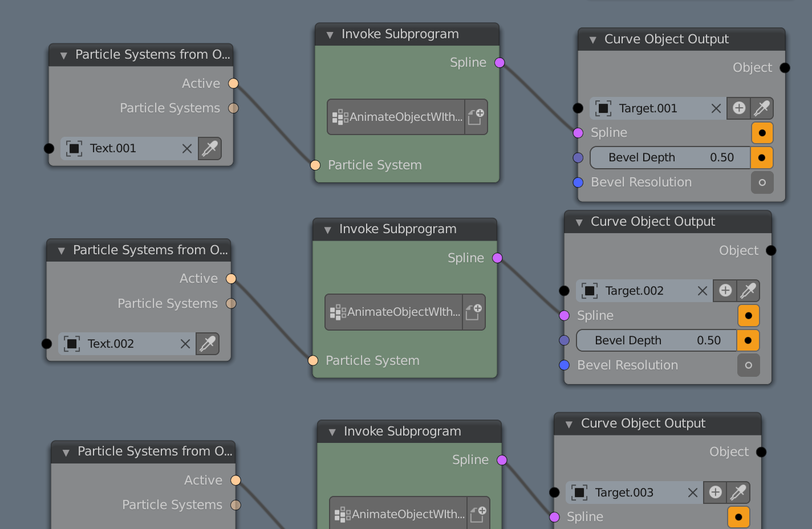Click Particle System input socket on top Invoke Subprogram

coord(315,165)
